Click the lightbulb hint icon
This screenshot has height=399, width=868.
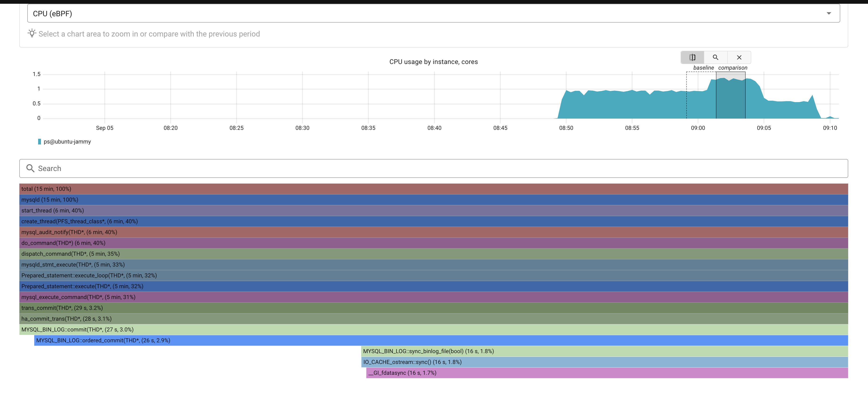[32, 33]
